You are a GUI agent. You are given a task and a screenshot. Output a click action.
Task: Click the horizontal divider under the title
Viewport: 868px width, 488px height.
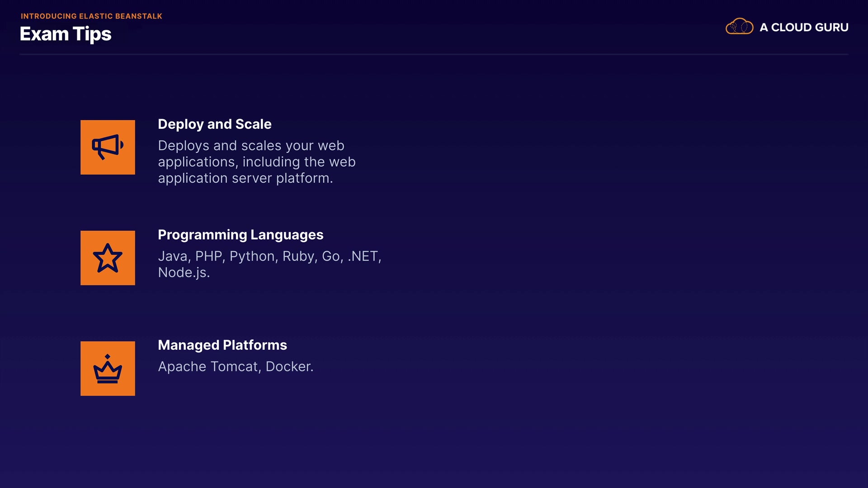coord(434,55)
